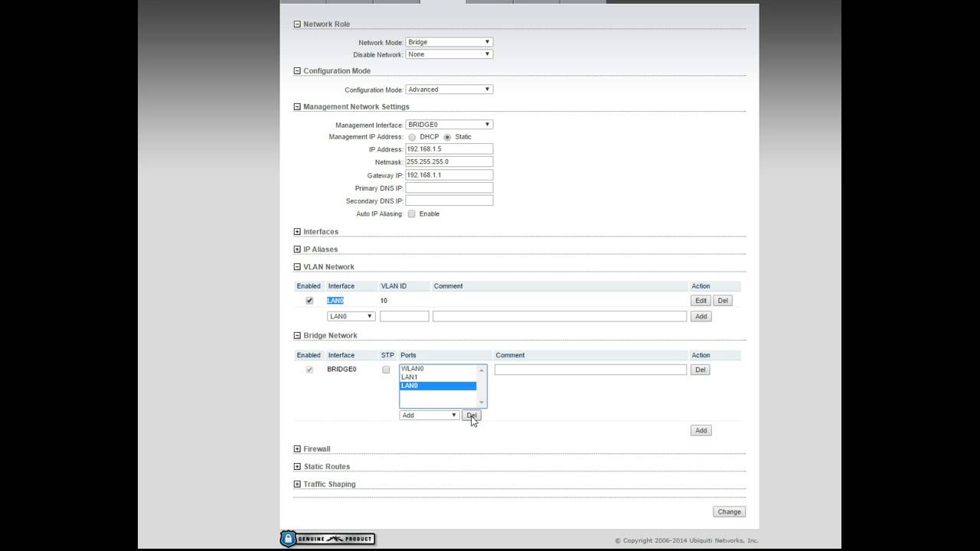Expand the Traffic Shaping section
This screenshot has width=980, height=551.
(297, 484)
